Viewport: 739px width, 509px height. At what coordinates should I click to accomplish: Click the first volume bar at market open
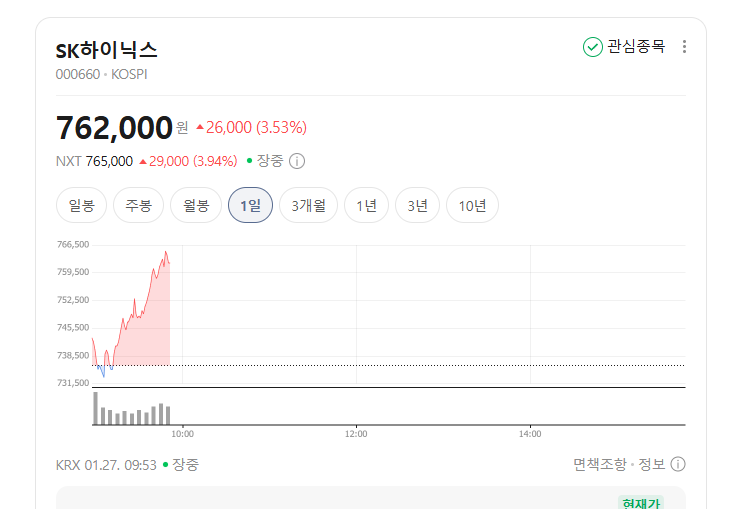[x=96, y=408]
